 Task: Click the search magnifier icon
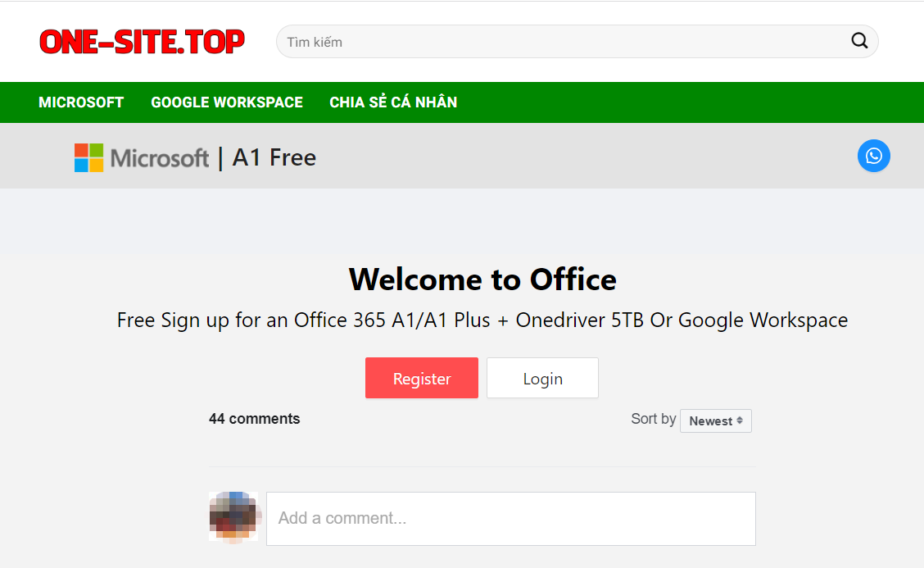859,41
